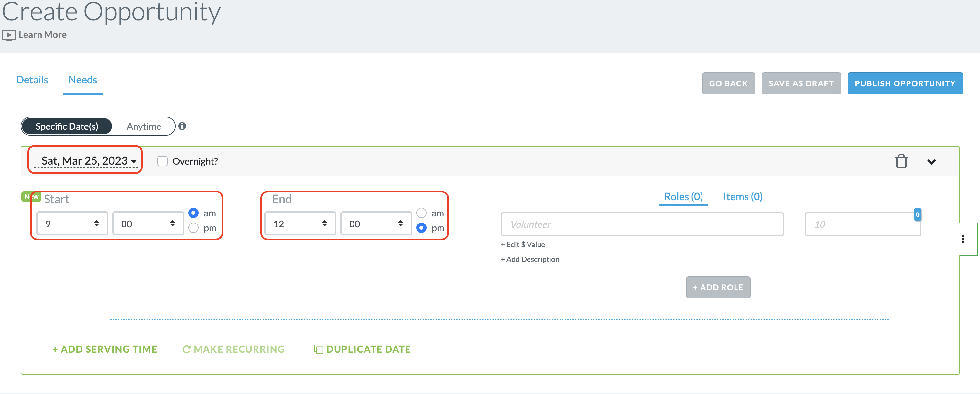Switch to Anytime mode
Screen dimensions: 980x394
point(144,126)
